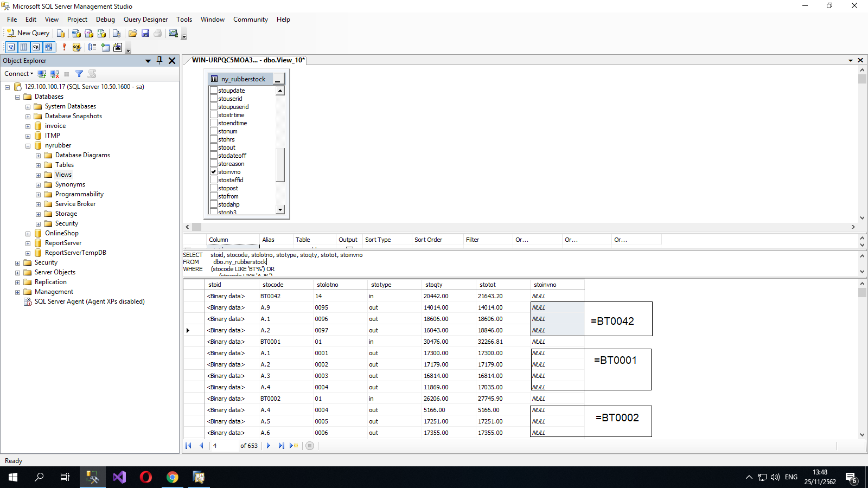The image size is (868, 488).
Task: Expand the System Databases node
Action: 28,107
